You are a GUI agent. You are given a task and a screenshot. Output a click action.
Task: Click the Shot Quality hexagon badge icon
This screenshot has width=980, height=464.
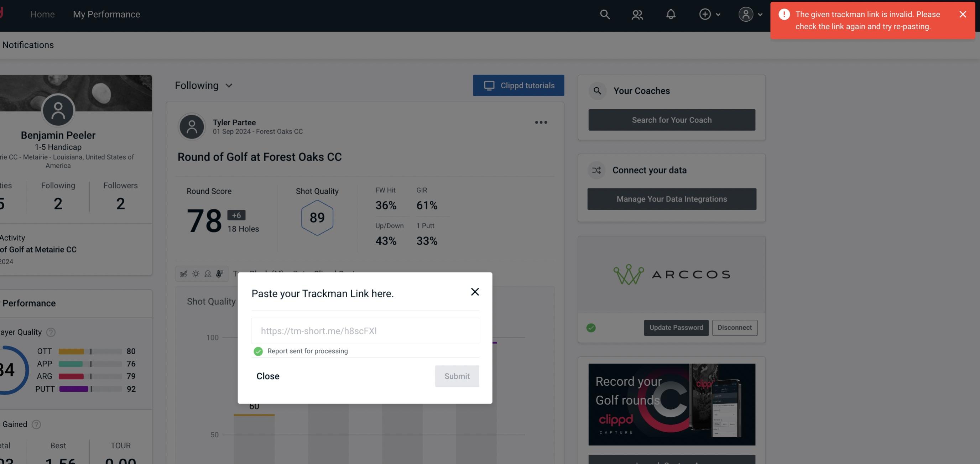(317, 218)
